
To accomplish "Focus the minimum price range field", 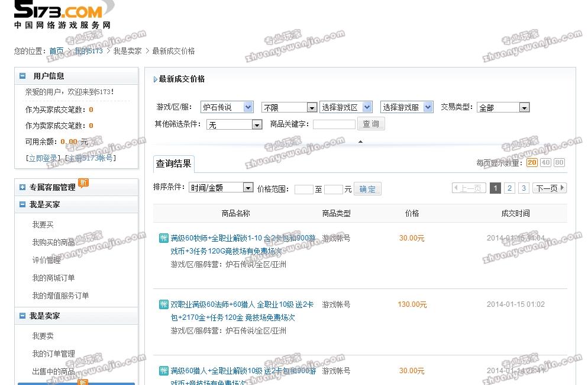I will (303, 190).
